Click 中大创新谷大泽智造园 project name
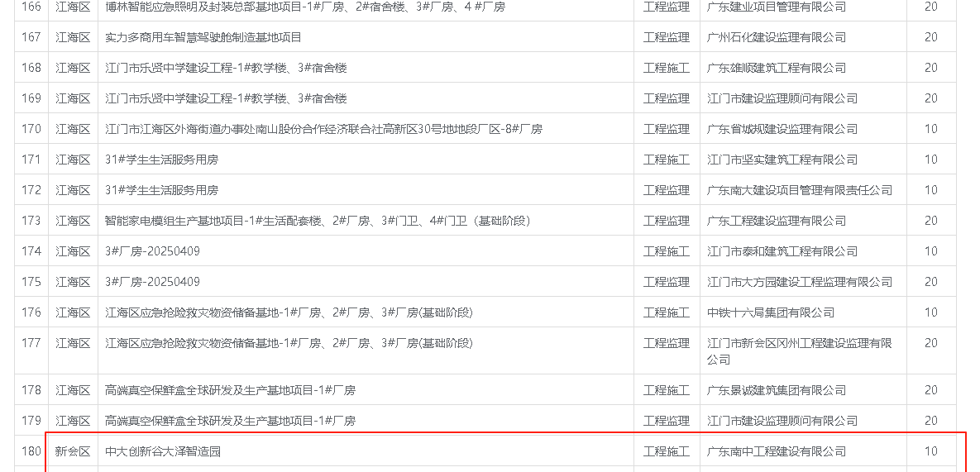980x472 pixels. coord(163,451)
